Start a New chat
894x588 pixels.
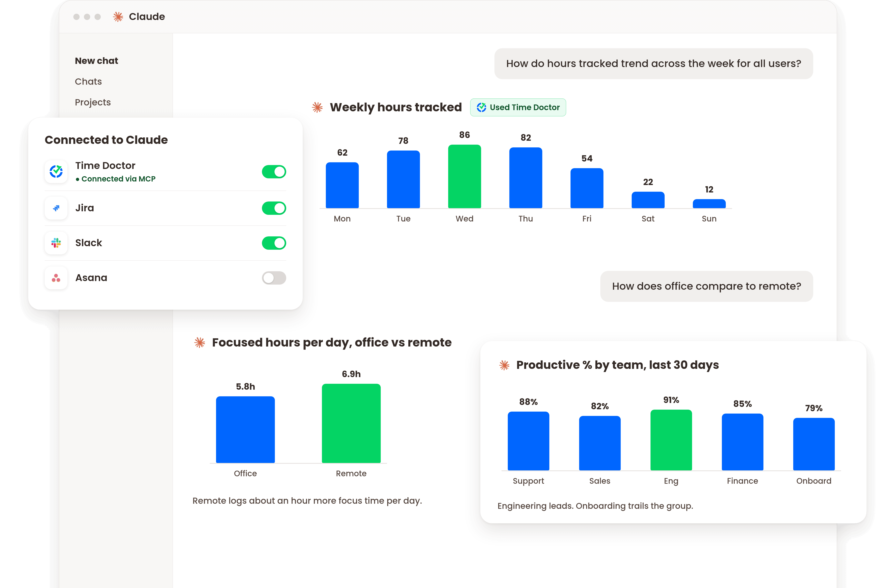click(96, 61)
